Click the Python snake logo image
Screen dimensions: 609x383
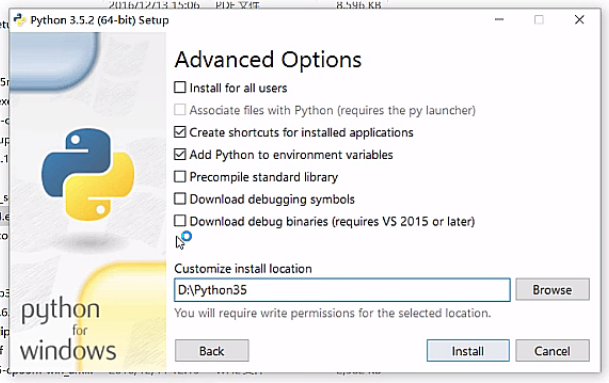[x=88, y=175]
